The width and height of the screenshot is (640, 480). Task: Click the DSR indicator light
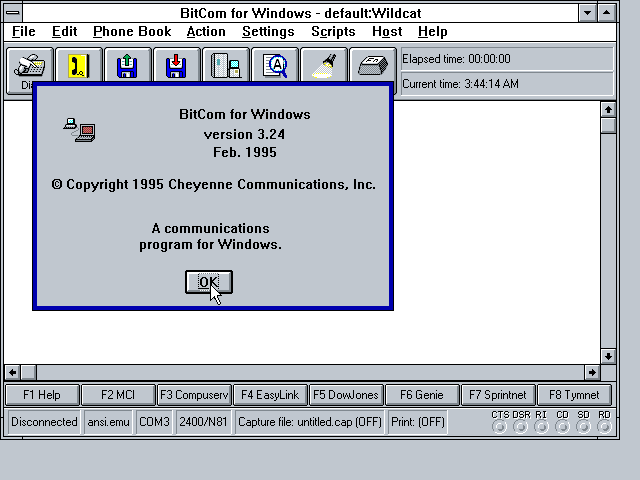520,427
